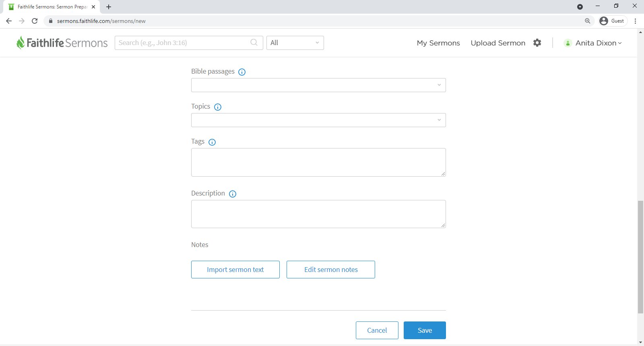Show info for Tags
Screen dimensions: 644x346
pos(212,142)
